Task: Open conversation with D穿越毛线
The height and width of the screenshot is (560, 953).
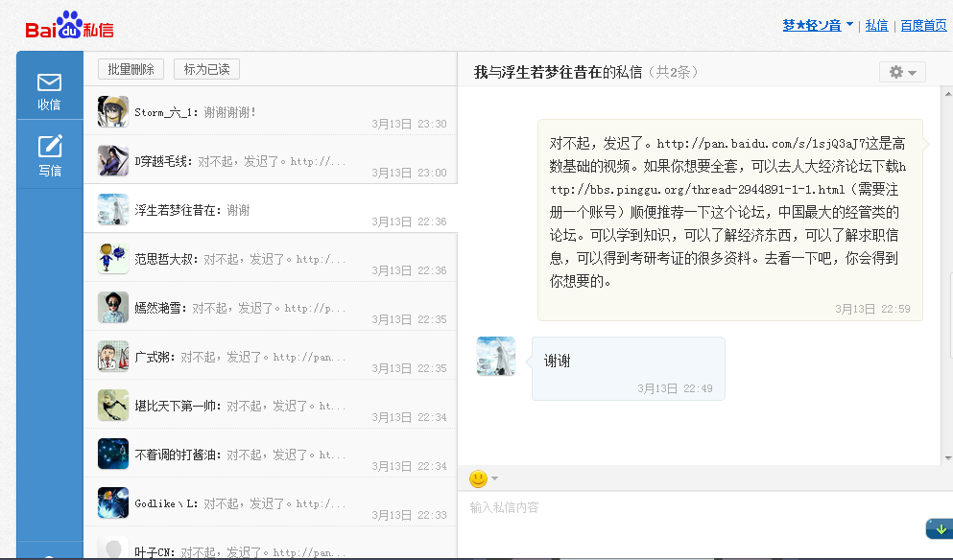Action: (x=269, y=160)
